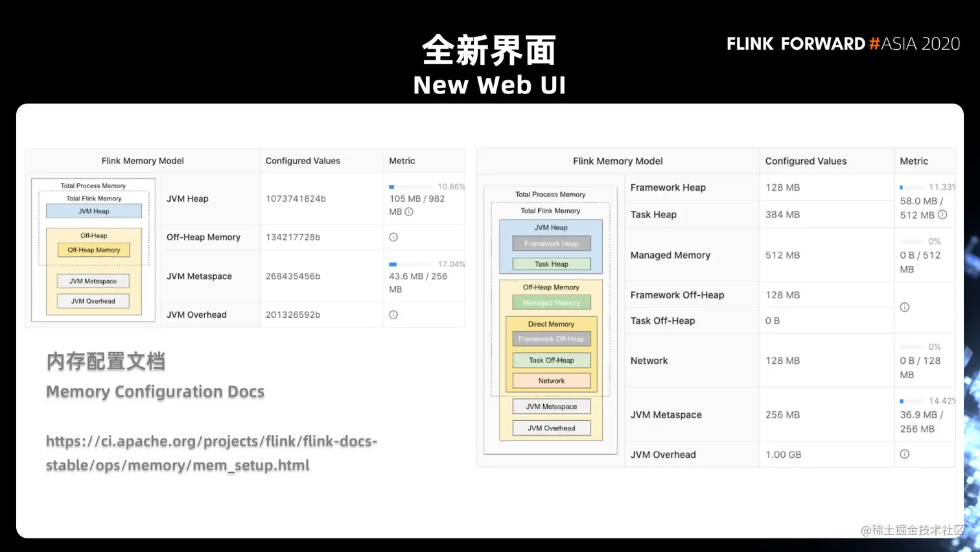The width and height of the screenshot is (980, 552).
Task: Click info icon beside 105 MB / 982 MB metric
Action: click(409, 211)
